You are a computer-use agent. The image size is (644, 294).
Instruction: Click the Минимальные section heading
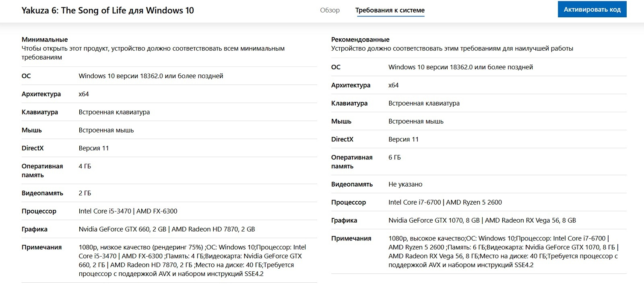click(x=45, y=39)
